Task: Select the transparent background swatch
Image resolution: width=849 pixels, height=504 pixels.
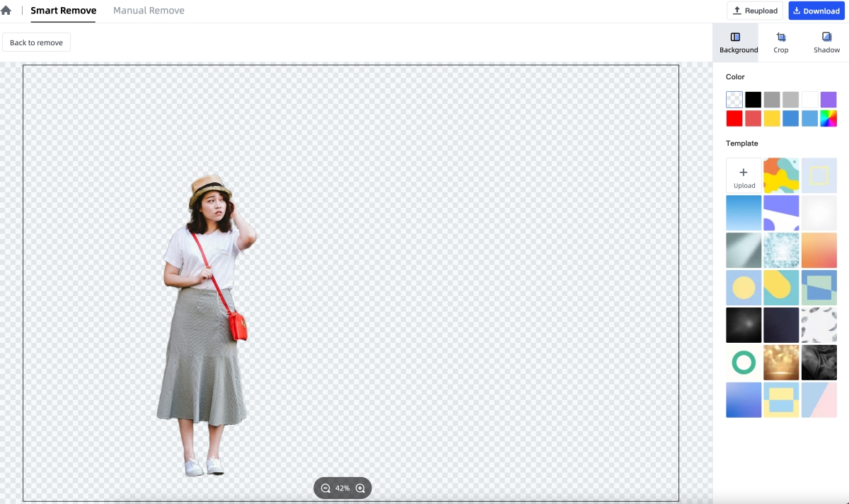Action: pos(734,100)
